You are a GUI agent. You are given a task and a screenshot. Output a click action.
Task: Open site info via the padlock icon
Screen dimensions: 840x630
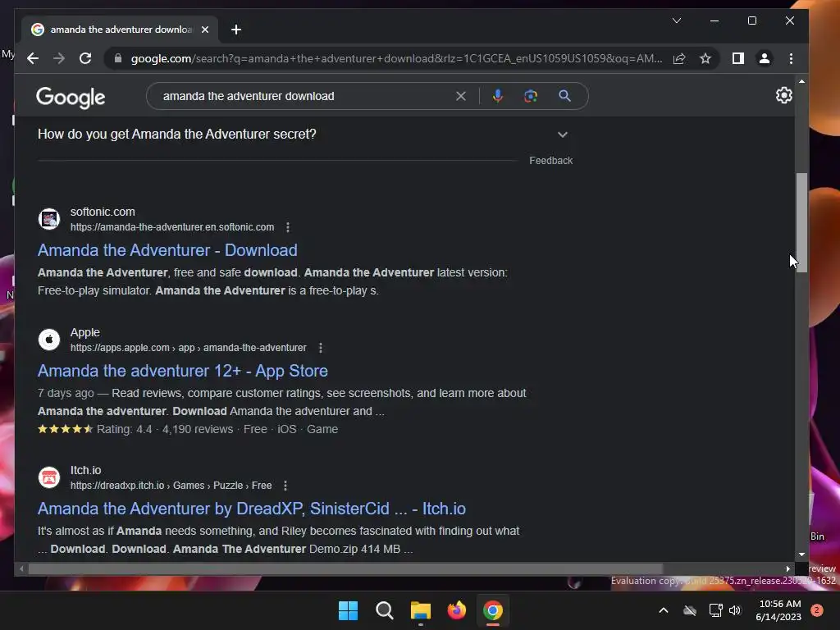[x=118, y=58]
